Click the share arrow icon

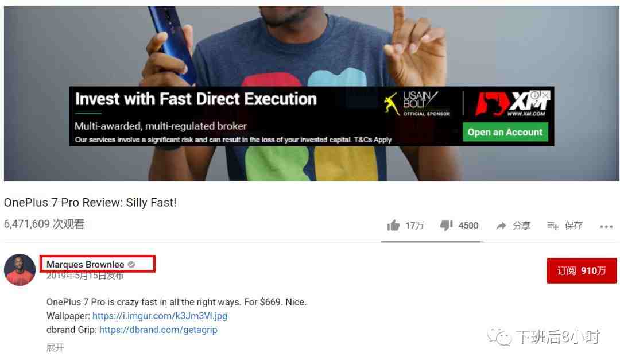tap(501, 226)
